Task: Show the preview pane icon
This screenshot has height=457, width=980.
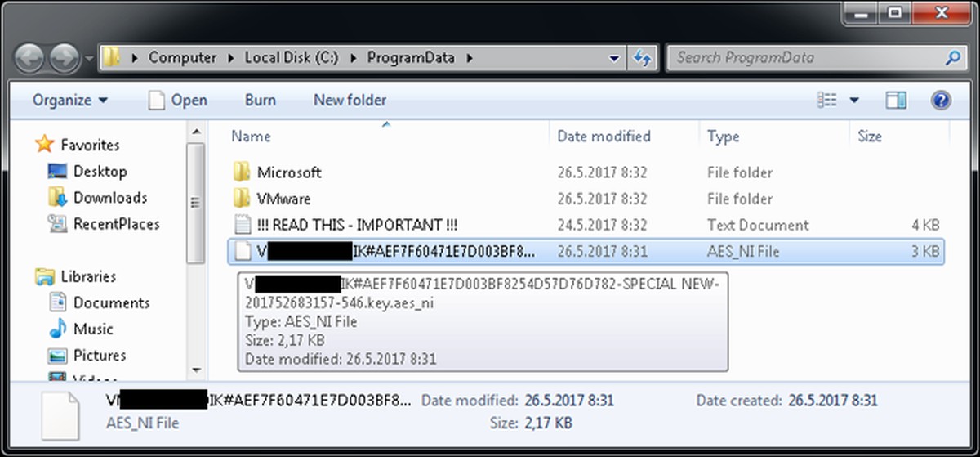Action: [896, 100]
